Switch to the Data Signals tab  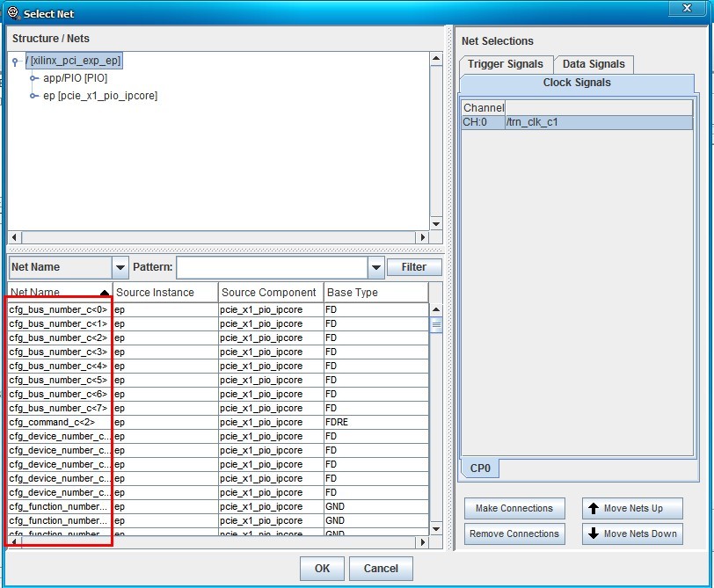point(594,64)
